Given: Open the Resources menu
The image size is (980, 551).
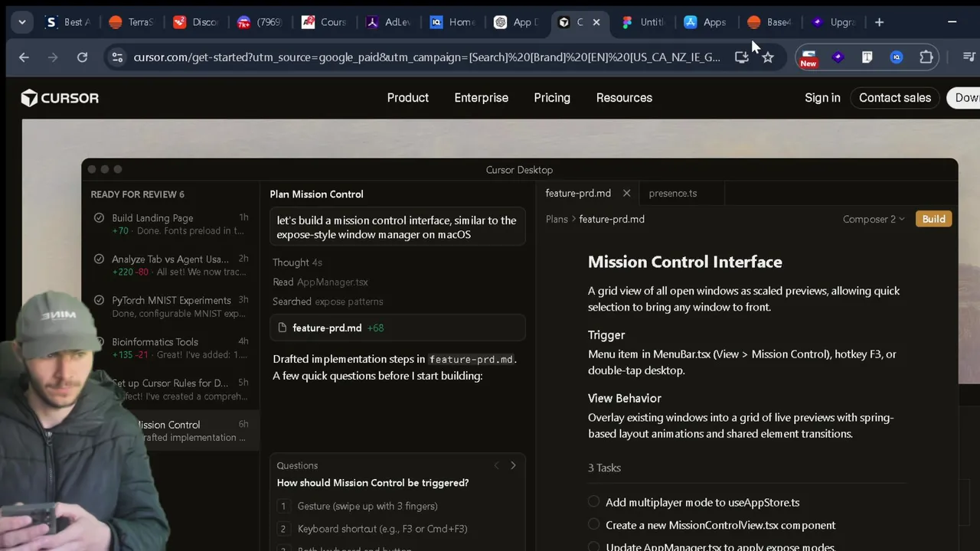Looking at the screenshot, I should click(624, 98).
